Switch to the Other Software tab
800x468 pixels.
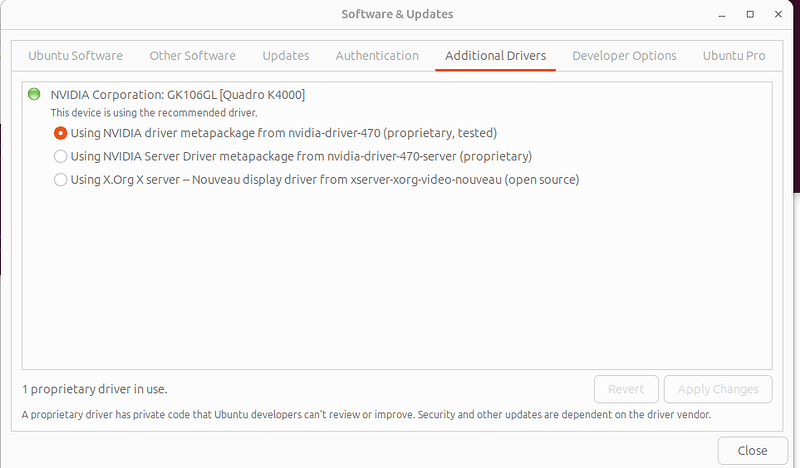click(192, 56)
